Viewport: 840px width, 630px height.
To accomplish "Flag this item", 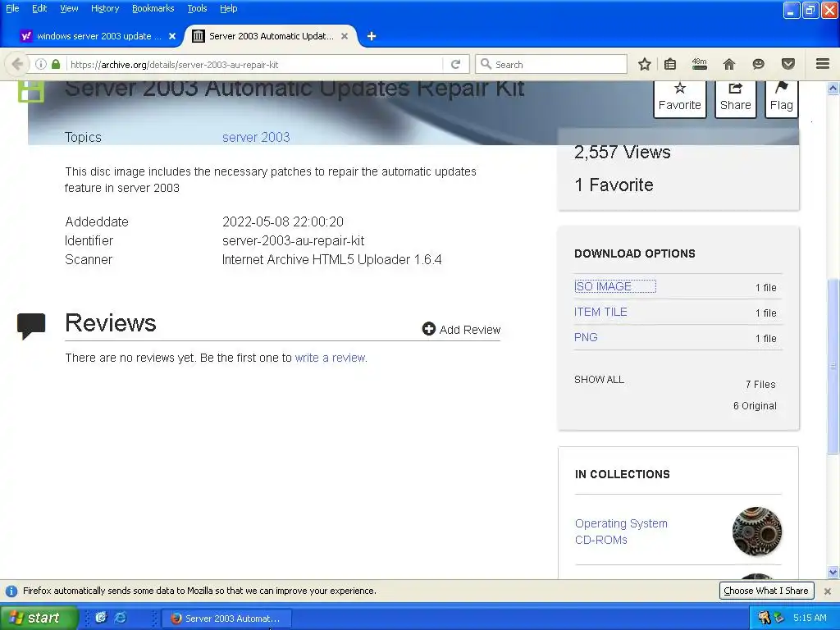I will coord(781,98).
